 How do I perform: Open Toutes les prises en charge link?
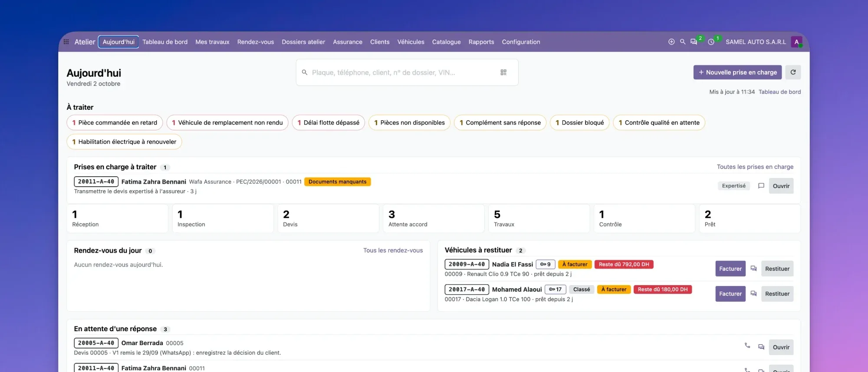755,167
